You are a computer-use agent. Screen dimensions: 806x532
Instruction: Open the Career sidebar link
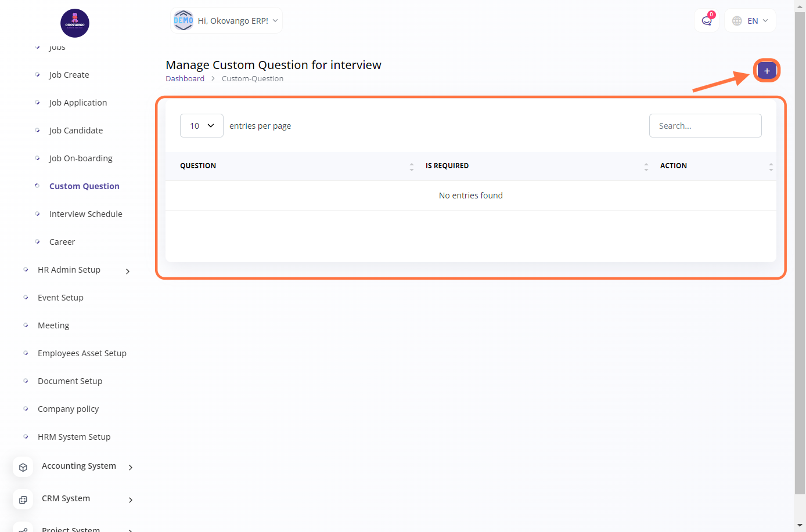click(x=62, y=242)
